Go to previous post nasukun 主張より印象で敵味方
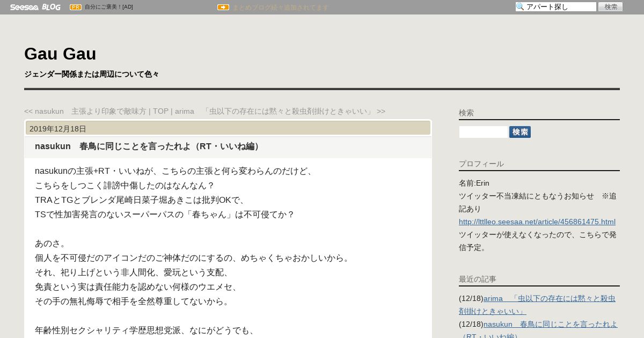 (85, 111)
